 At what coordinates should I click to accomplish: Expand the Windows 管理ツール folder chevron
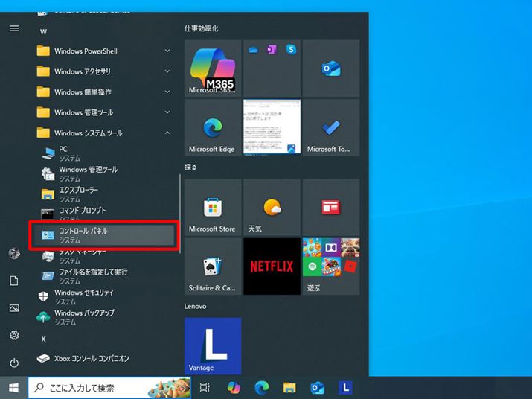click(x=167, y=112)
